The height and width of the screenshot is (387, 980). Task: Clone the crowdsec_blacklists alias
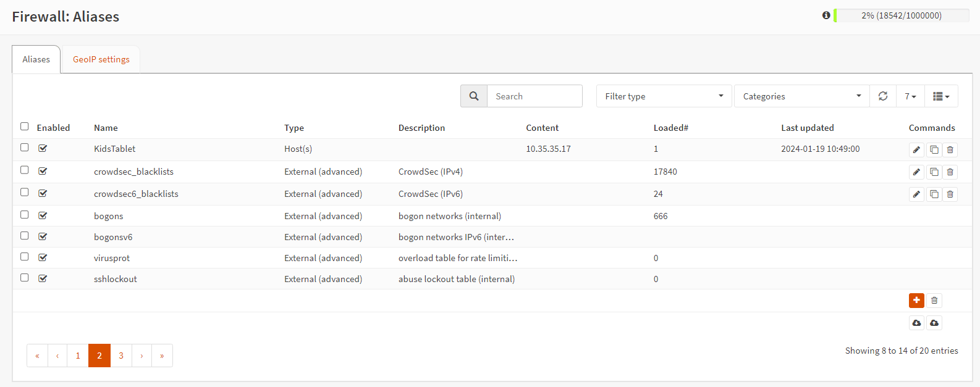click(x=934, y=172)
